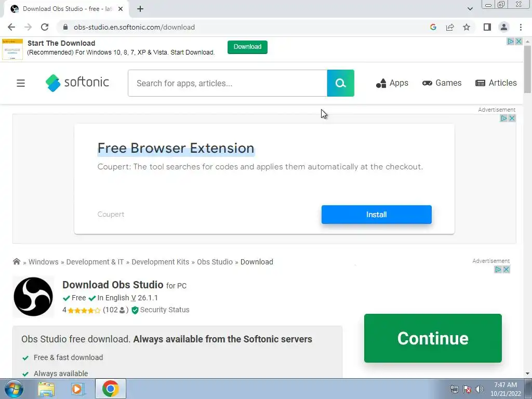Open Development Kits breadcrumb

(160, 262)
